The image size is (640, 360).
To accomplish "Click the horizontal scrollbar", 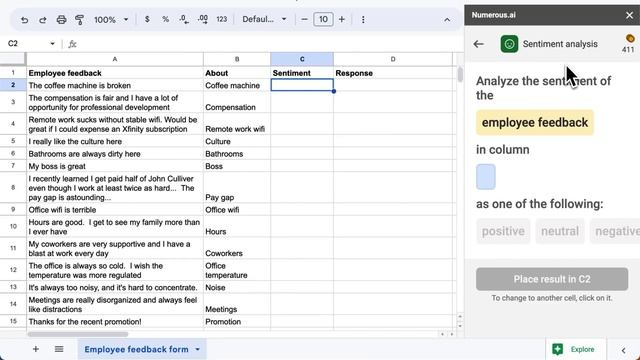I will coord(78,334).
